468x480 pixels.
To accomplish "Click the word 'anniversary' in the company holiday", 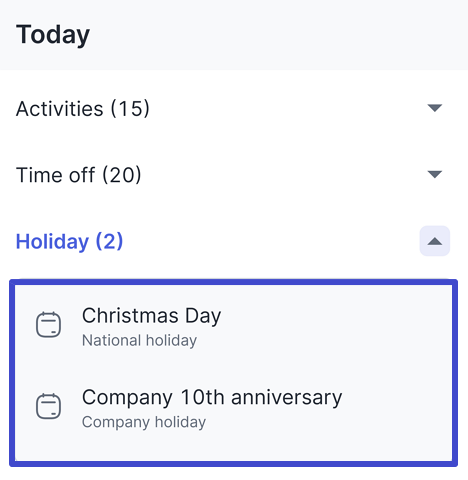I will point(287,397).
